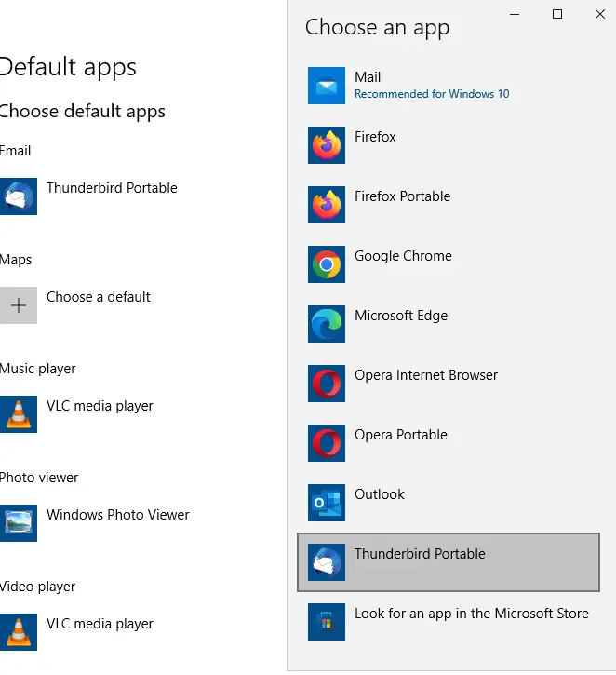Pick the Opera Portable icon

pyautogui.click(x=326, y=443)
